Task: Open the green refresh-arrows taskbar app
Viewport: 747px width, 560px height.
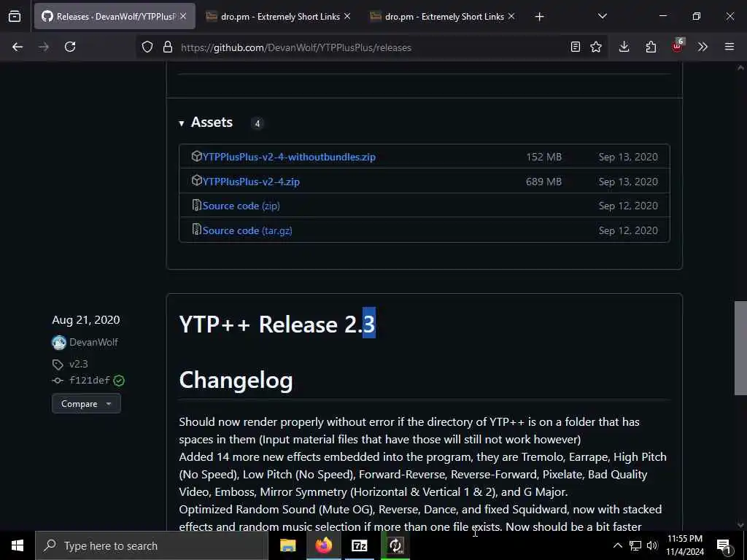Action: click(395, 545)
